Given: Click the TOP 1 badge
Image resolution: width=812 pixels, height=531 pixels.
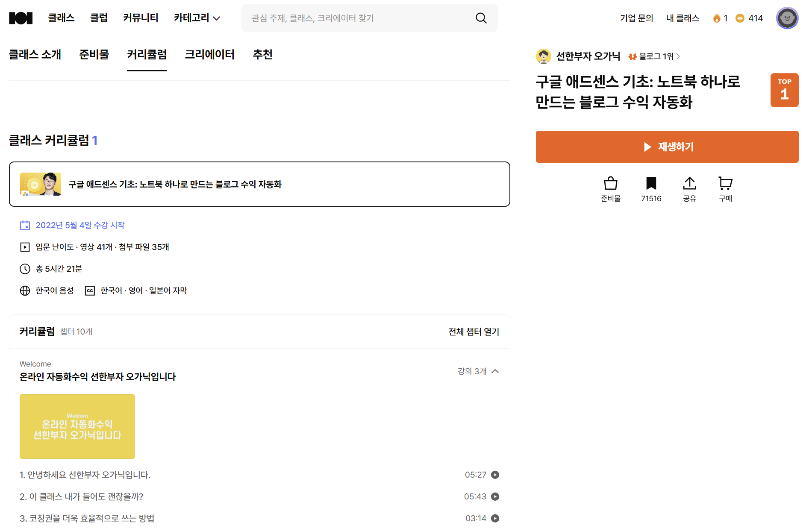Looking at the screenshot, I should tap(784, 90).
